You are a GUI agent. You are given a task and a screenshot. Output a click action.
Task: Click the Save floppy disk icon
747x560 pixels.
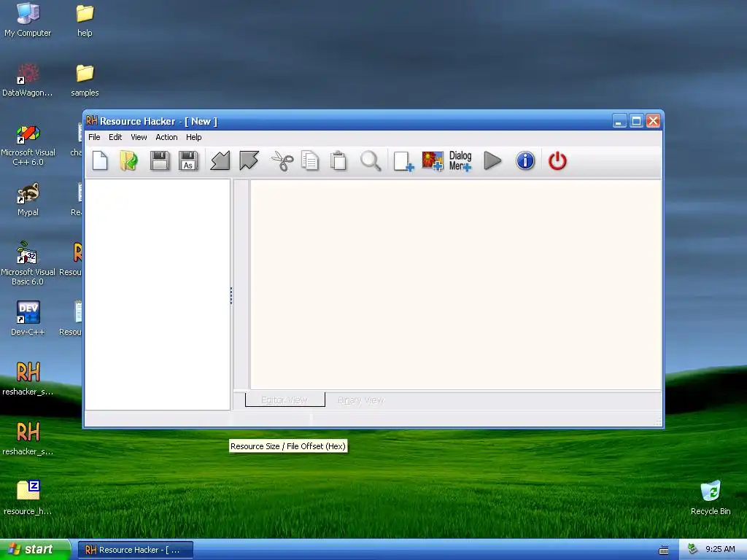tap(160, 160)
